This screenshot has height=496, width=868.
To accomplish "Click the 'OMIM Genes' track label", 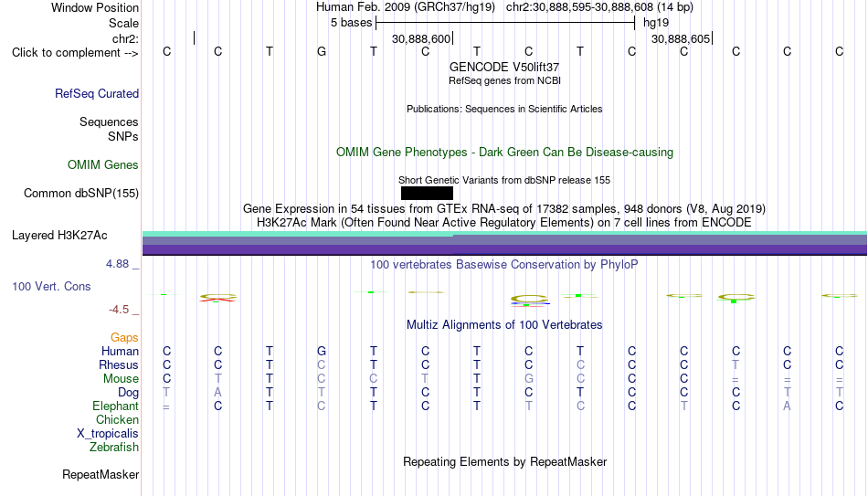I will [103, 165].
